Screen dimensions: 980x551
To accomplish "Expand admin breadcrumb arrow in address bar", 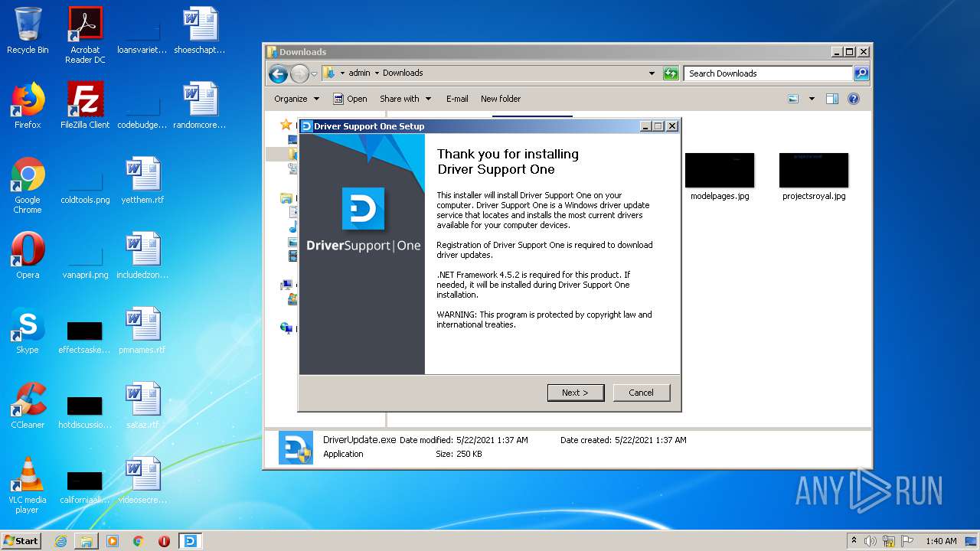I will click(376, 73).
